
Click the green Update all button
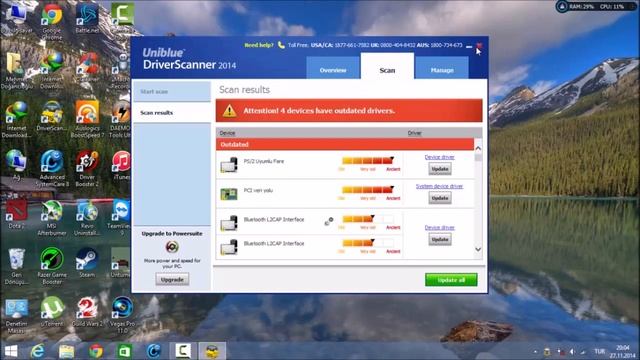[451, 280]
